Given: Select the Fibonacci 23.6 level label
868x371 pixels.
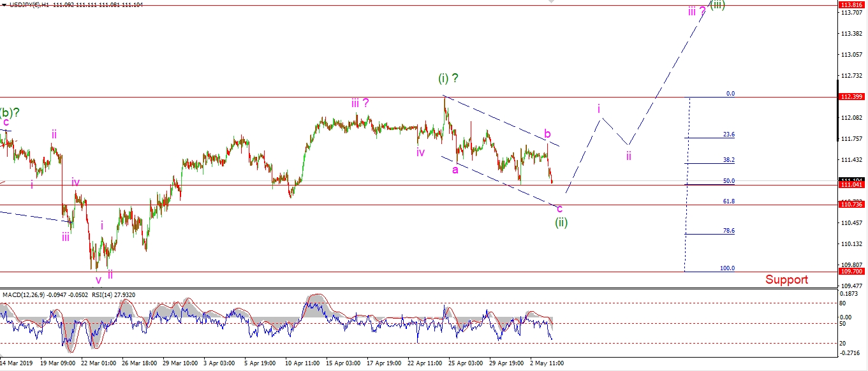Looking at the screenshot, I should [x=728, y=135].
